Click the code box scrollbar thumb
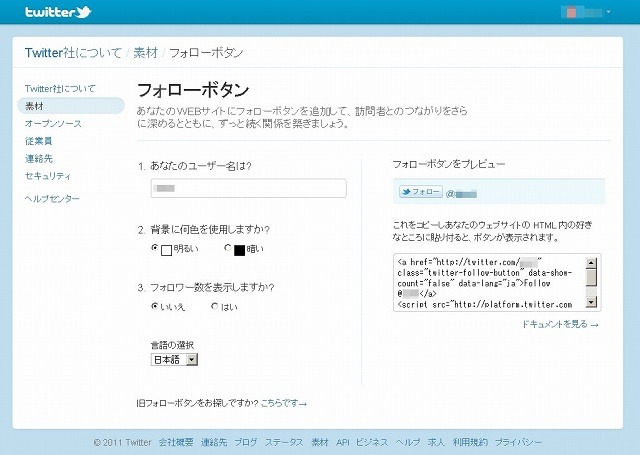 591,277
